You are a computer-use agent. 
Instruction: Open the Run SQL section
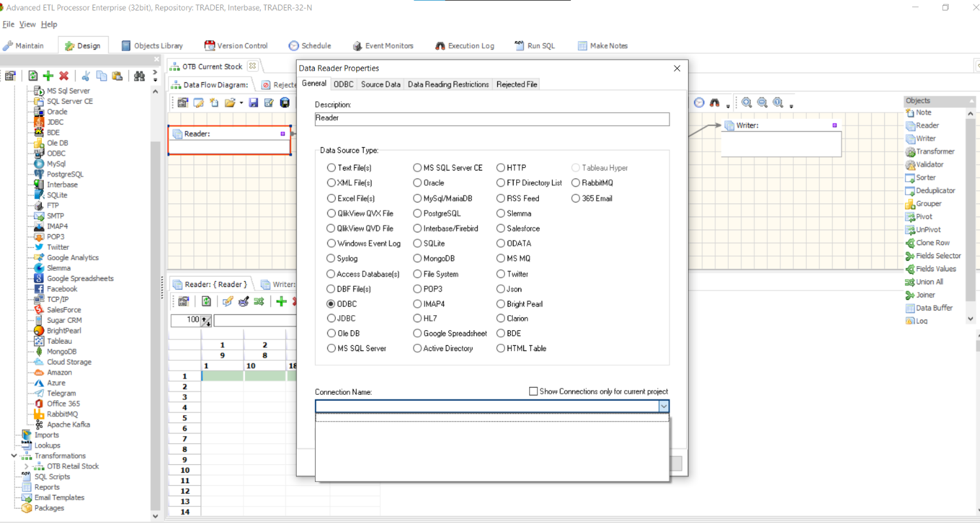(x=534, y=46)
